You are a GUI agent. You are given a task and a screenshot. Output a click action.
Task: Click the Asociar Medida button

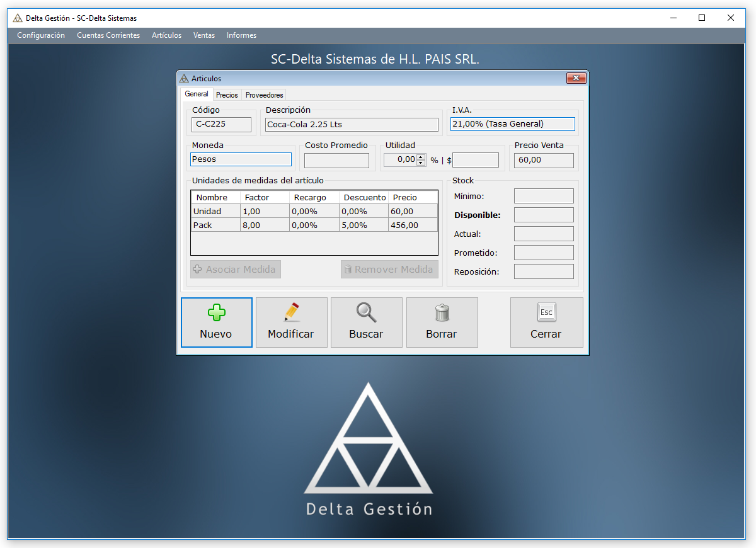tap(236, 270)
